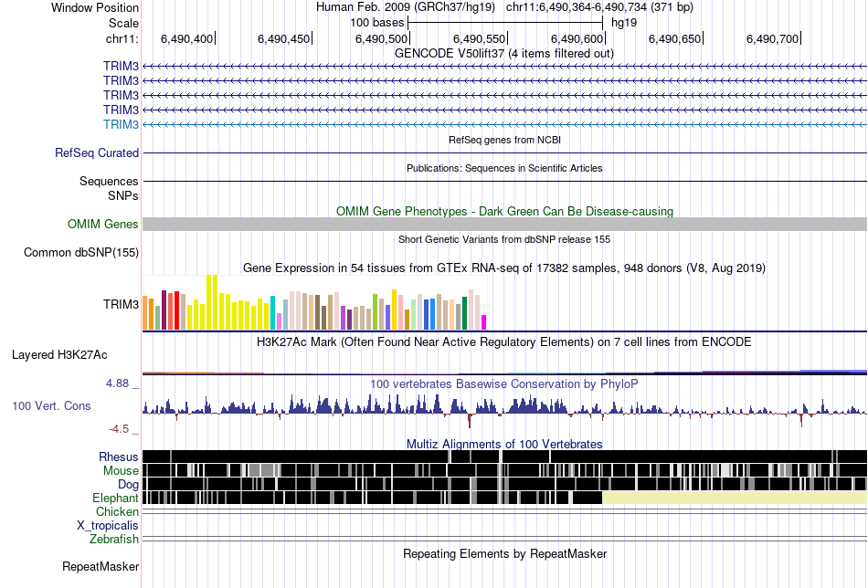Open the GENCODE V50lift37 track title
Image resolution: width=868 pixels, height=588 pixels.
pyautogui.click(x=503, y=54)
